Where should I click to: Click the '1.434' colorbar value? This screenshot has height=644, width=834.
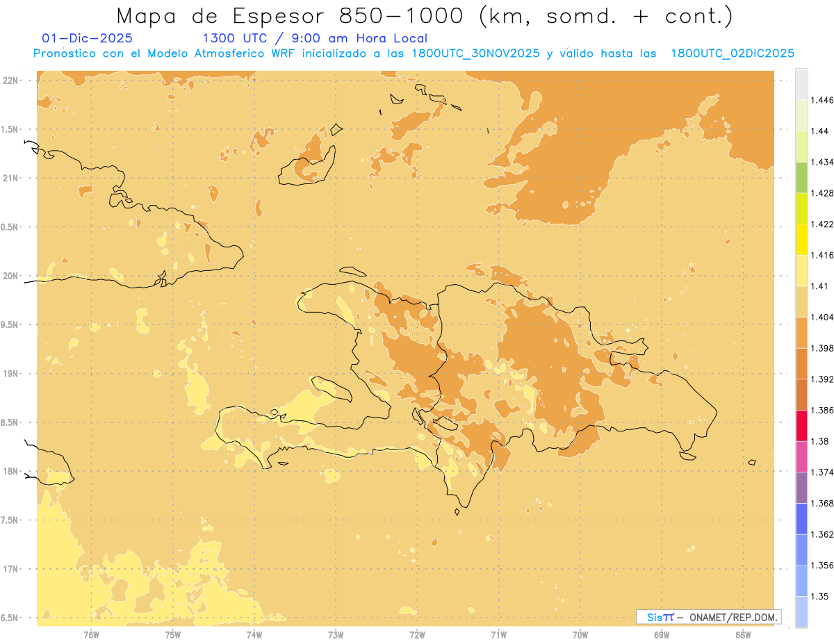pyautogui.click(x=822, y=162)
